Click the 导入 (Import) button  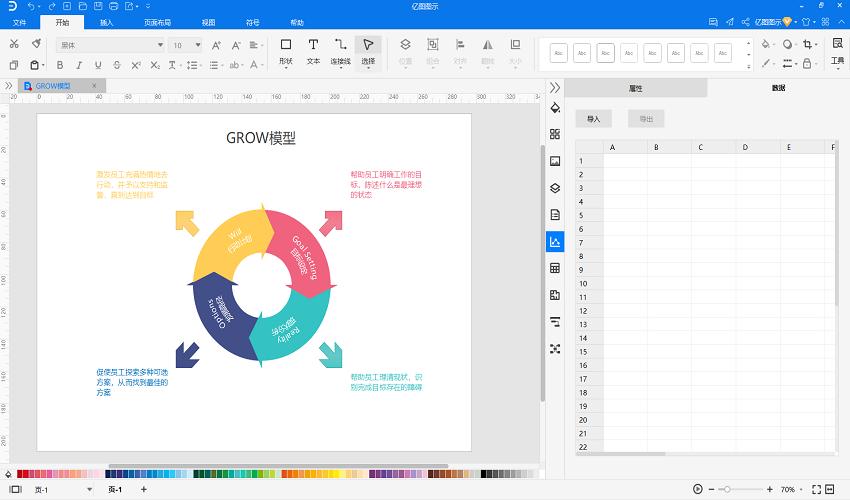593,119
